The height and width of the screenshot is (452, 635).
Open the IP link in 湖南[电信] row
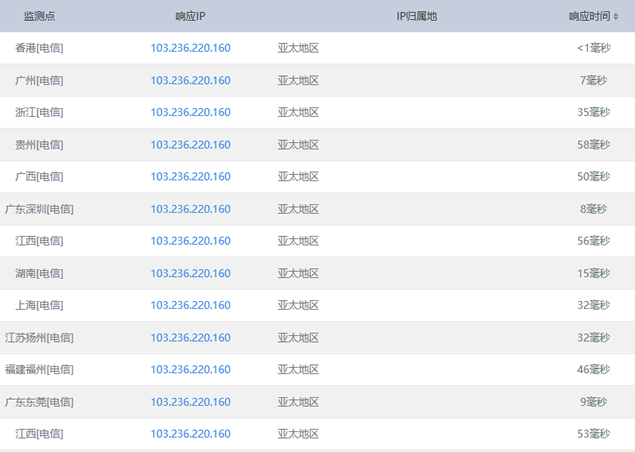point(190,273)
